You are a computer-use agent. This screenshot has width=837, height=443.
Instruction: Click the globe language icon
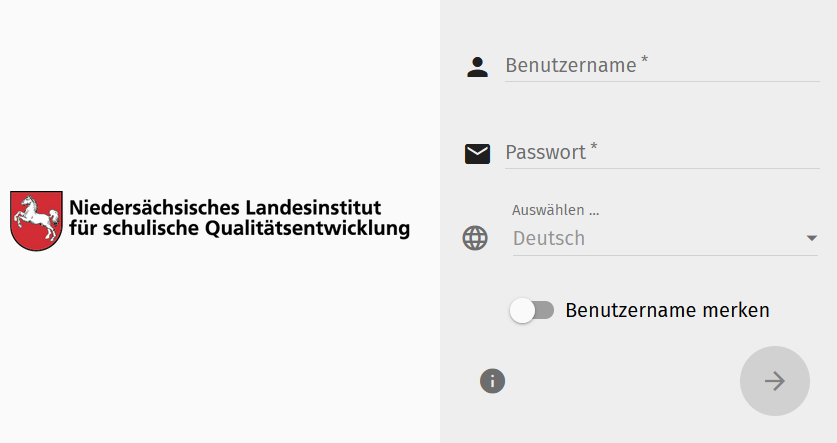click(x=475, y=238)
